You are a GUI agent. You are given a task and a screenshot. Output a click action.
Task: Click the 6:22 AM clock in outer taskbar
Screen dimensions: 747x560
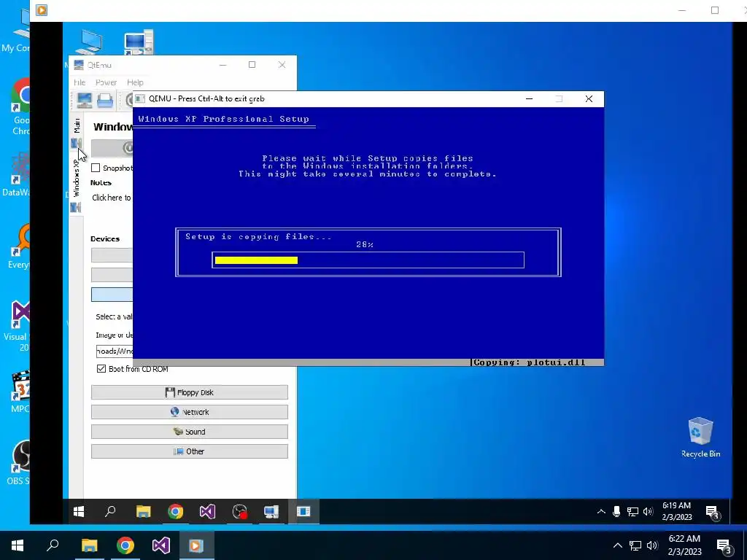pyautogui.click(x=684, y=545)
